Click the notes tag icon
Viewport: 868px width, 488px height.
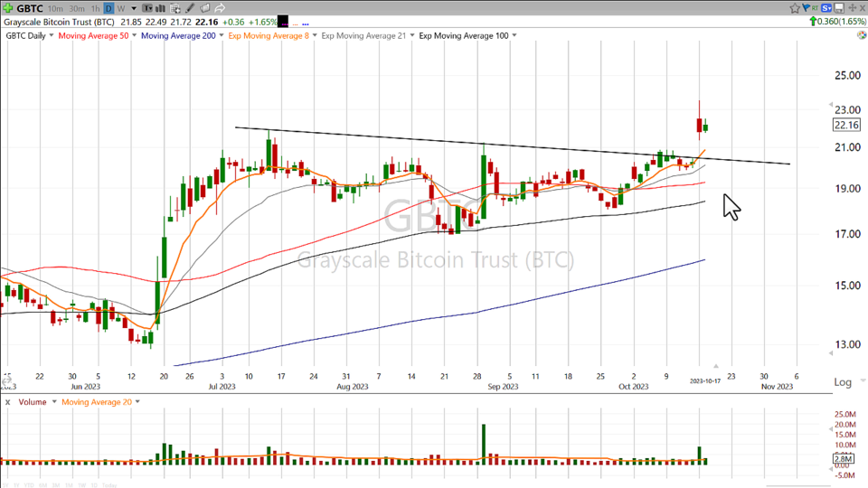[x=205, y=8]
